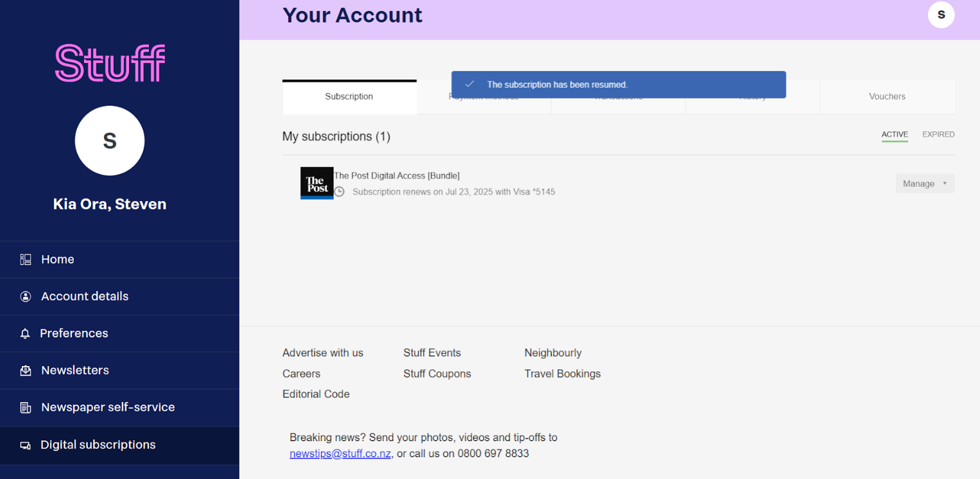This screenshot has height=479, width=980.
Task: Open the user avatar in top-right corner
Action: [x=941, y=15]
